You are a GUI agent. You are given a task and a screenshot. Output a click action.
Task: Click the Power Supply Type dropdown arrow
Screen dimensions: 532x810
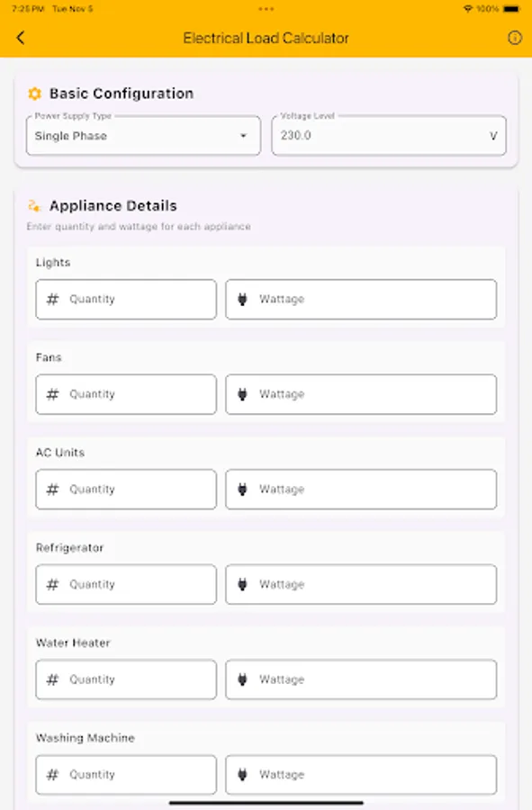(x=243, y=135)
